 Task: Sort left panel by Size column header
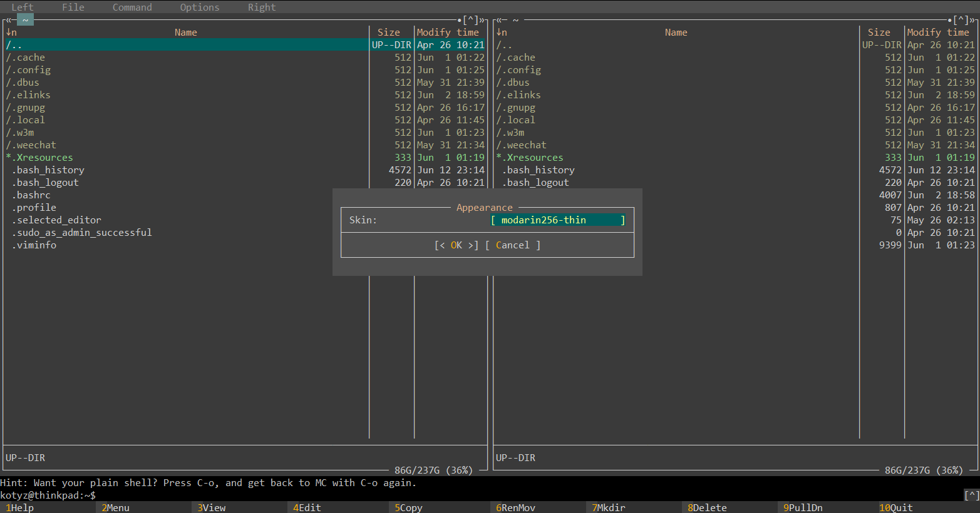click(388, 33)
